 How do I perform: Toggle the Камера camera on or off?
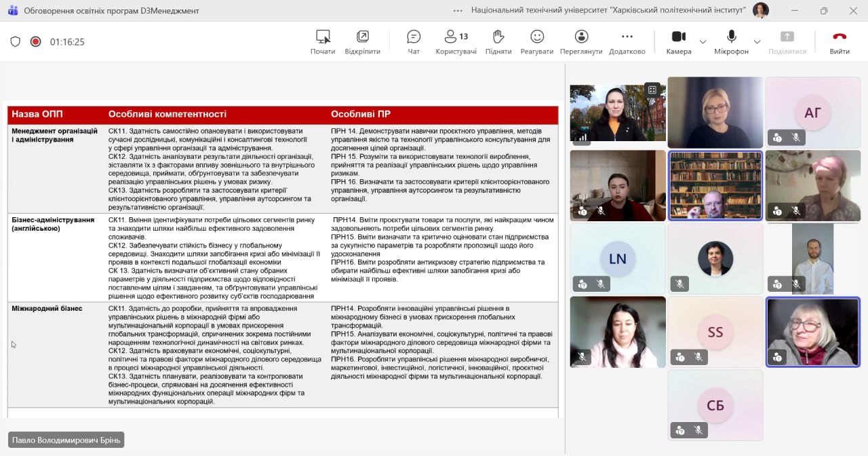pyautogui.click(x=678, y=41)
